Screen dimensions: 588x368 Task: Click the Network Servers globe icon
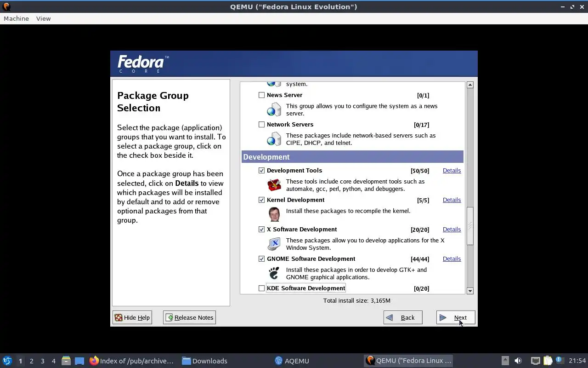coord(274,139)
